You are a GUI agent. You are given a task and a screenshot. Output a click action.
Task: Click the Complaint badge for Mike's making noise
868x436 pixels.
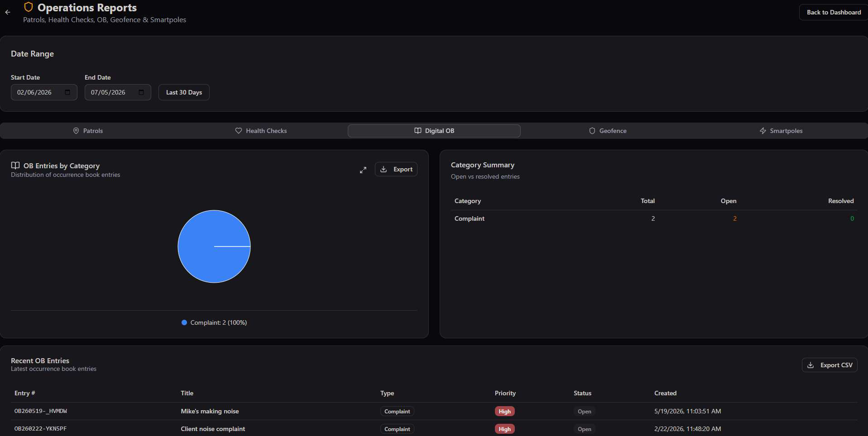point(397,412)
